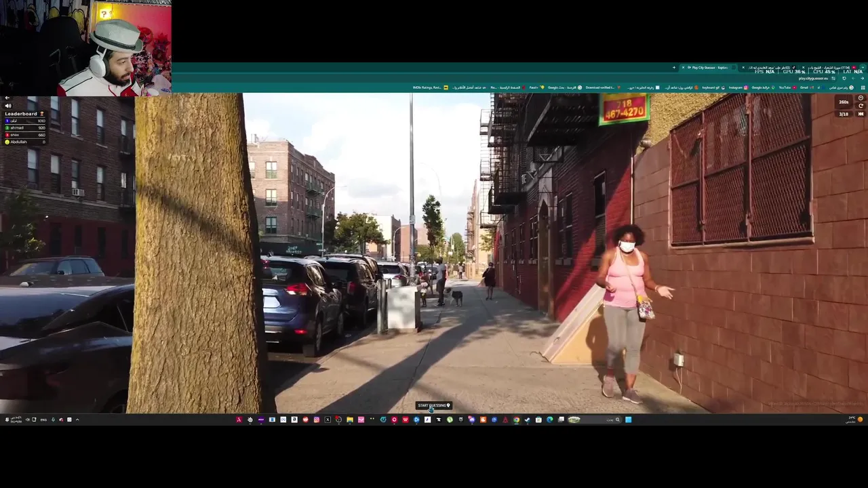Click the ENG language indicator in the taskbar
This screenshot has width=868, height=488.
click(x=43, y=420)
